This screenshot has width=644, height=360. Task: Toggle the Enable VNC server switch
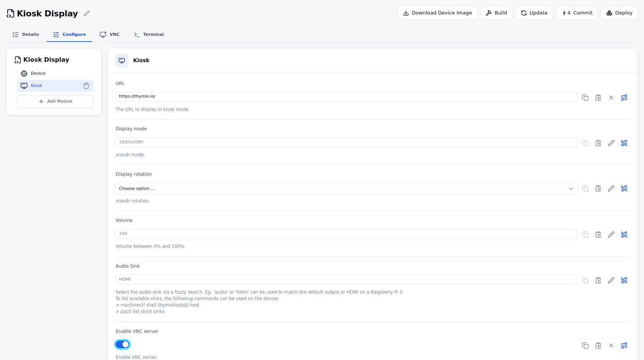click(122, 344)
